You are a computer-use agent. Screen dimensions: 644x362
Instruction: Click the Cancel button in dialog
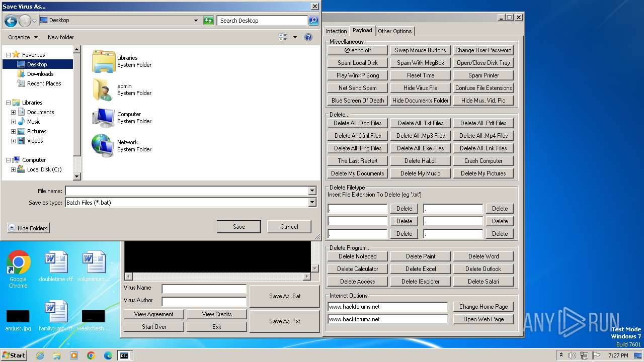point(289,227)
